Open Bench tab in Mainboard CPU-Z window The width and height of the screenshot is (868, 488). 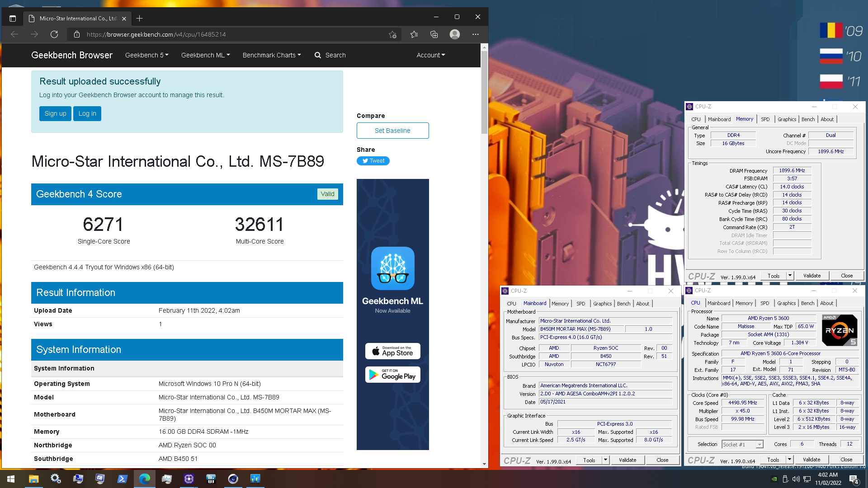623,304
